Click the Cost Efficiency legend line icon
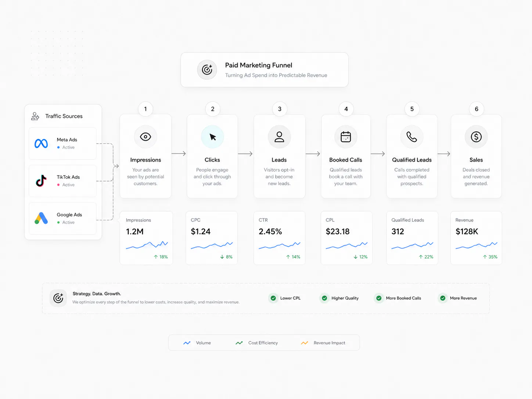 point(239,343)
